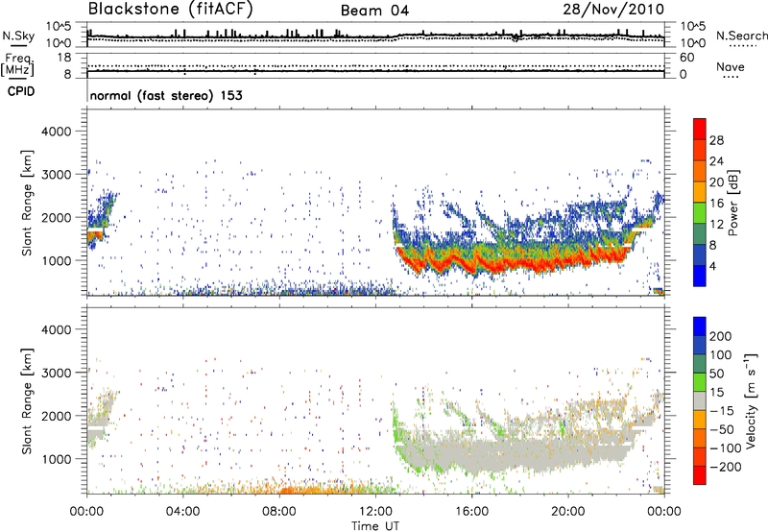This screenshot has height=532, width=768.
Task: Click the 'Nave' legend label
Action: point(731,66)
